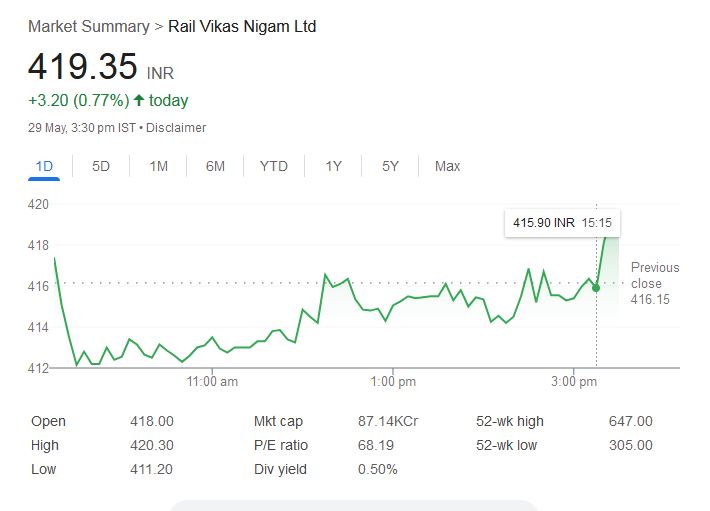Click the 419.35 current price figure
Viewport: 710px width, 511px height.
82,67
